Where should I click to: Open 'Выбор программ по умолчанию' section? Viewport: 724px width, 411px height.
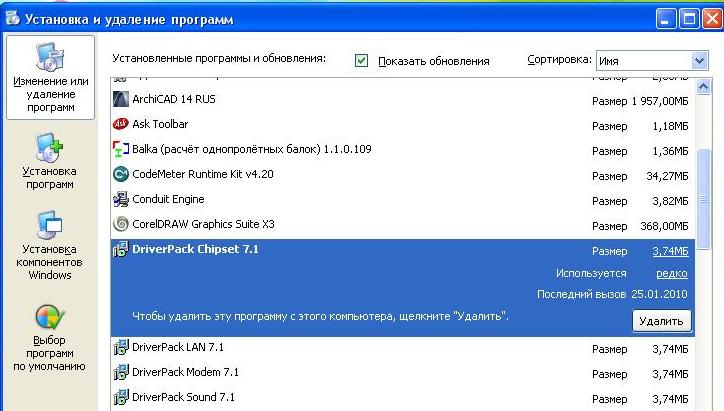click(50, 340)
